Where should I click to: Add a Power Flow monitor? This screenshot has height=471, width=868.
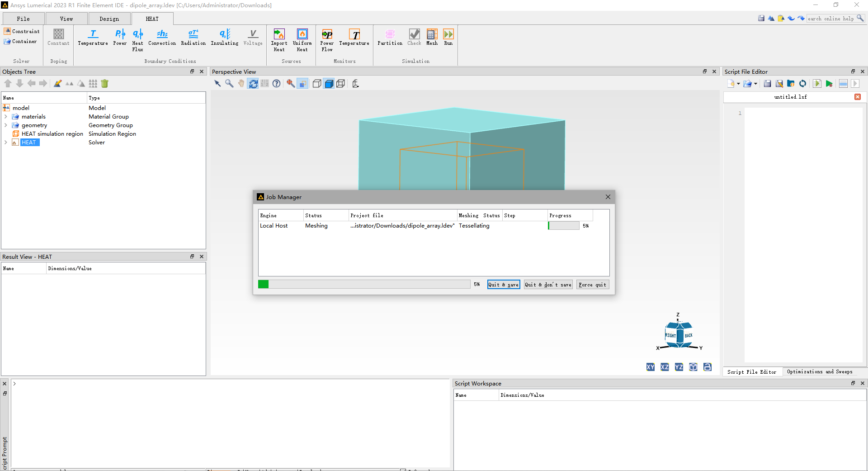coord(327,40)
